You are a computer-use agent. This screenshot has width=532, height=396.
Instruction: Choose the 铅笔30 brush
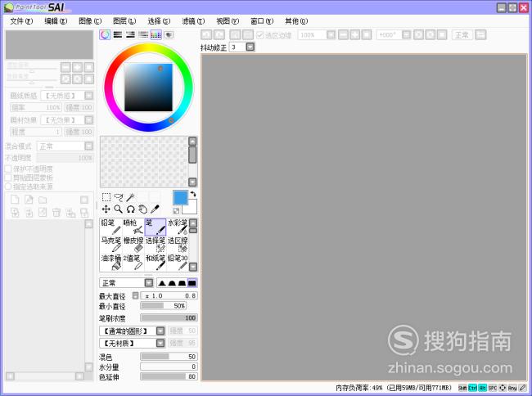coord(178,263)
